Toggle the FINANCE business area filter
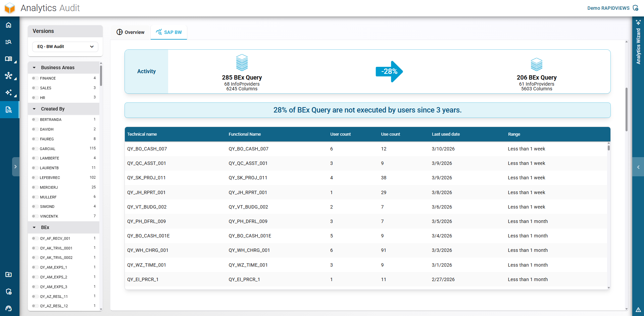Screen dimensions: 644x316 click(34, 78)
